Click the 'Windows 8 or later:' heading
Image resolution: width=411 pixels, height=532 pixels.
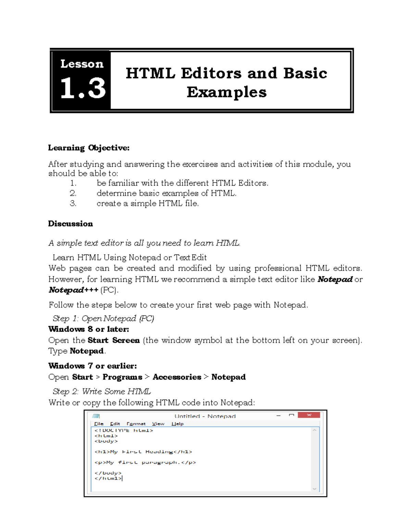(x=89, y=329)
